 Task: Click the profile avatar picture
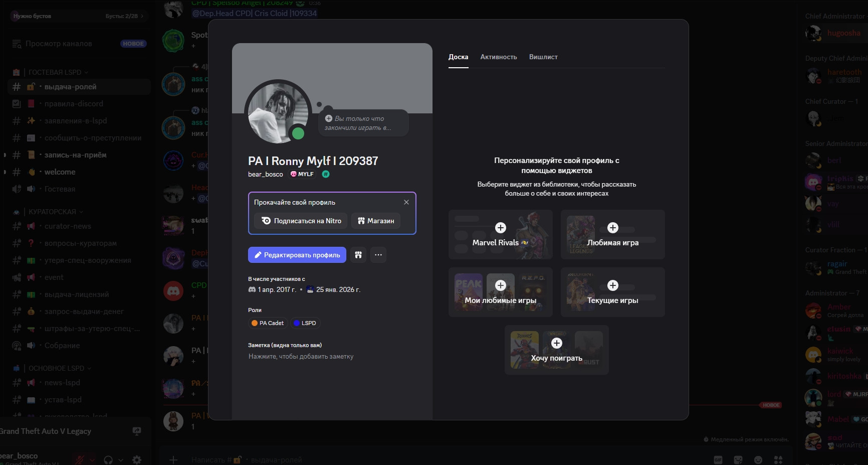[x=279, y=114]
